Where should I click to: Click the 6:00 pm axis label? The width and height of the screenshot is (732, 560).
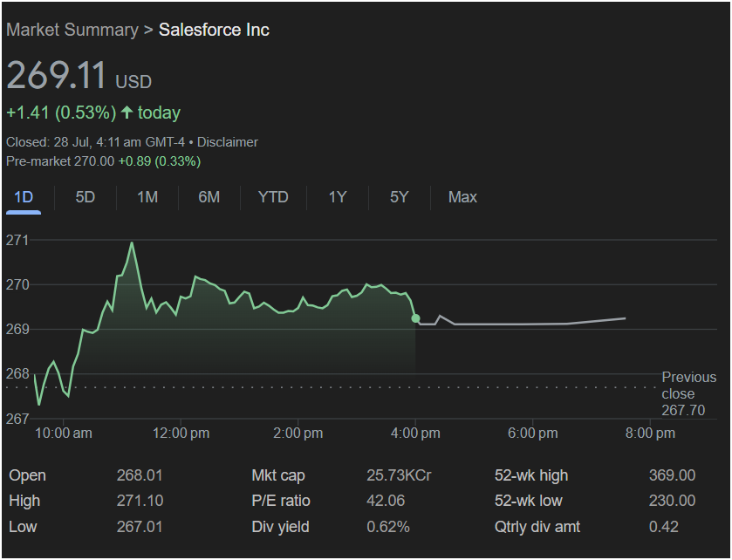point(533,433)
